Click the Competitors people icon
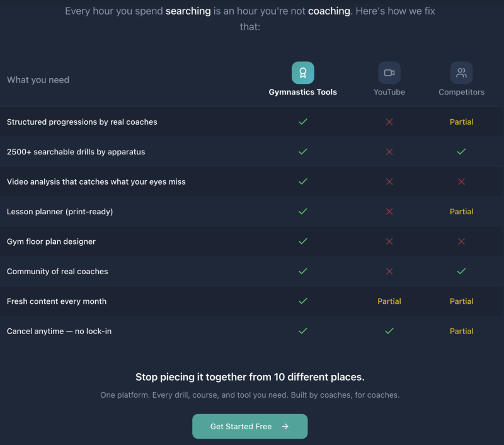This screenshot has width=504, height=445. [461, 72]
